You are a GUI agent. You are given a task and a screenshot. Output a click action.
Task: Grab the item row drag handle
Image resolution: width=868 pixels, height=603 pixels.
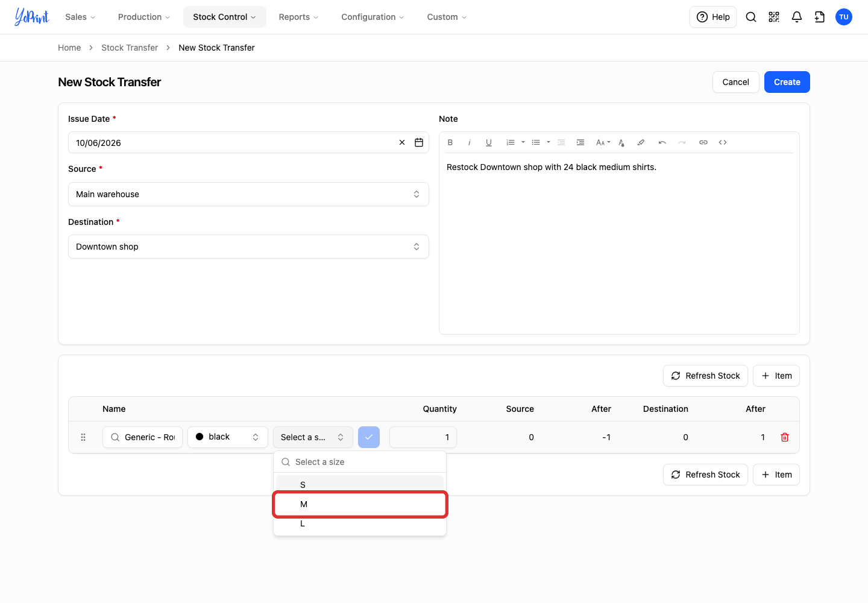coord(83,437)
